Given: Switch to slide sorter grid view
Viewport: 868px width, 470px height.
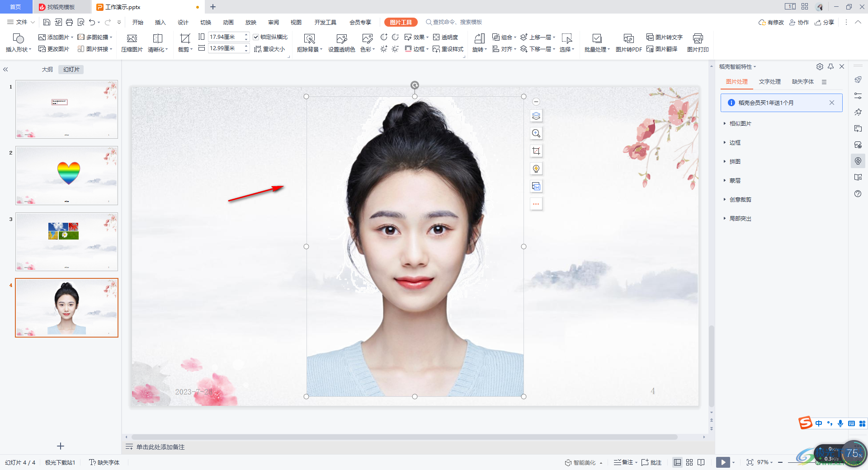Looking at the screenshot, I should click(689, 462).
